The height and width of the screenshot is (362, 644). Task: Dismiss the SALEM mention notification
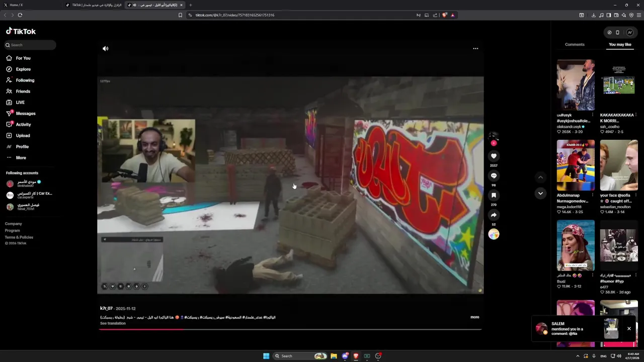(629, 329)
